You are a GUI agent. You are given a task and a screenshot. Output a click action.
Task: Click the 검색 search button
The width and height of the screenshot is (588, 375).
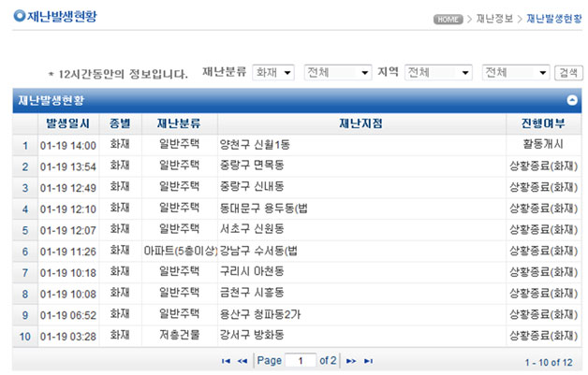pos(567,72)
